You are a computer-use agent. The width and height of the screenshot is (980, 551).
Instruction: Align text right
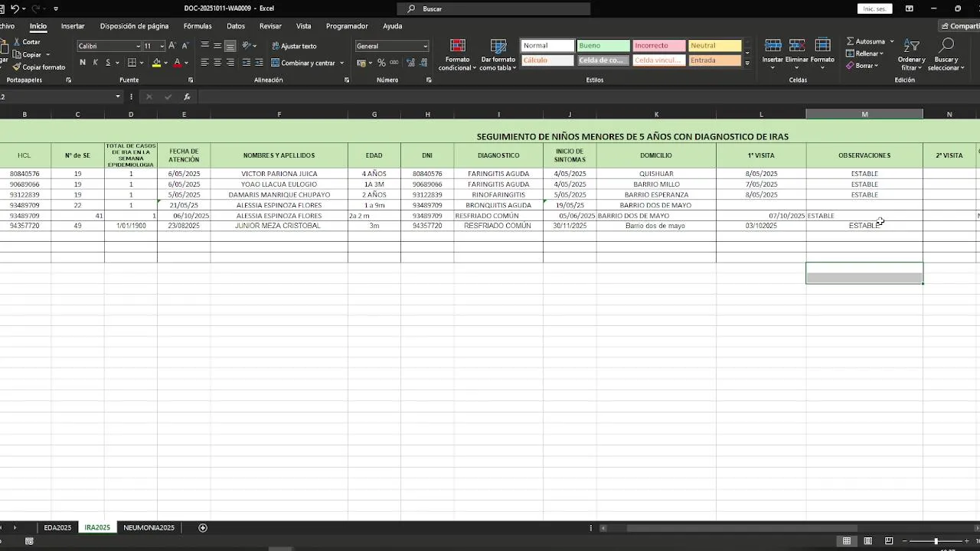point(230,63)
